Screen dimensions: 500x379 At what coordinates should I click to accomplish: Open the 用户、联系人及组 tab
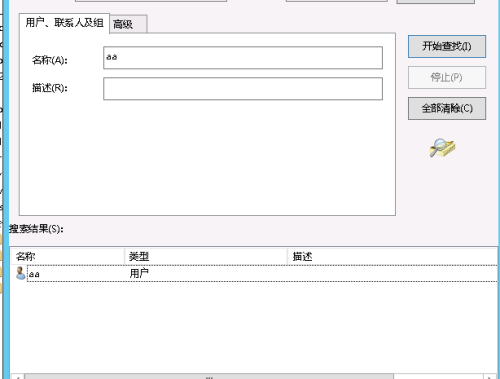(64, 23)
